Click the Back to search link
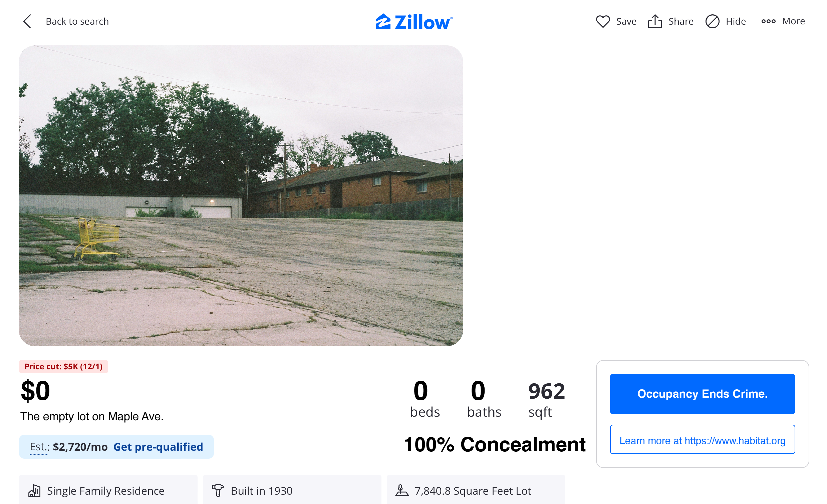827x504 pixels. tap(77, 21)
